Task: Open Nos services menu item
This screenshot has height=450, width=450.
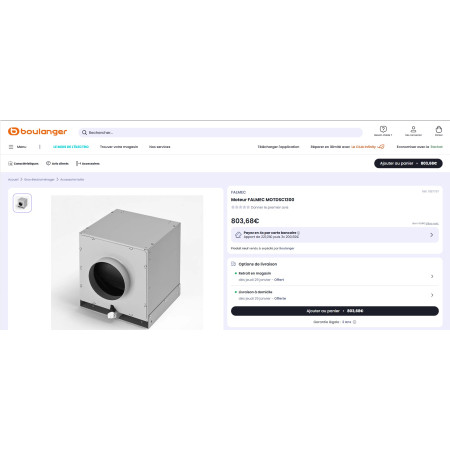Action: coord(160,147)
